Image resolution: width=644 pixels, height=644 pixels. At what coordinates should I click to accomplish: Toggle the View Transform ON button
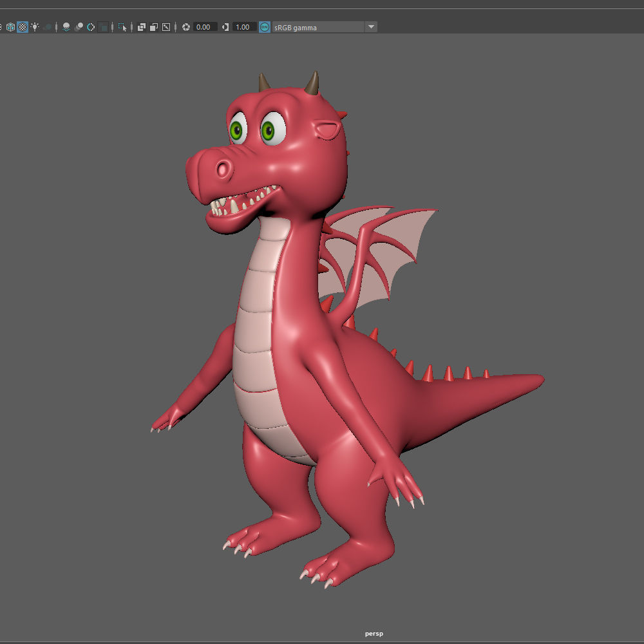coord(265,27)
